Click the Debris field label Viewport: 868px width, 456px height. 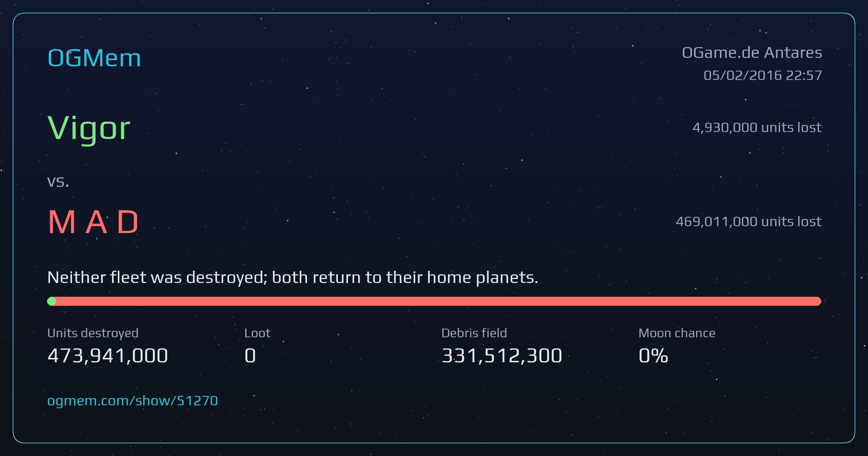click(474, 333)
